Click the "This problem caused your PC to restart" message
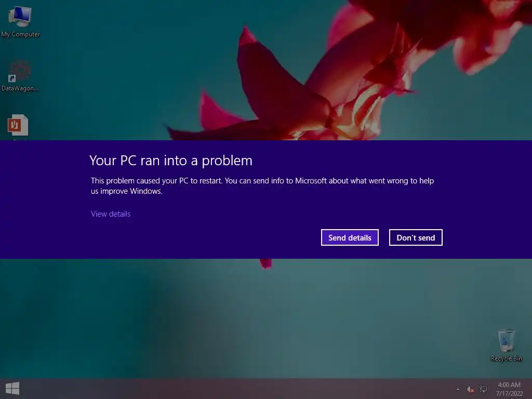 pyautogui.click(x=262, y=185)
